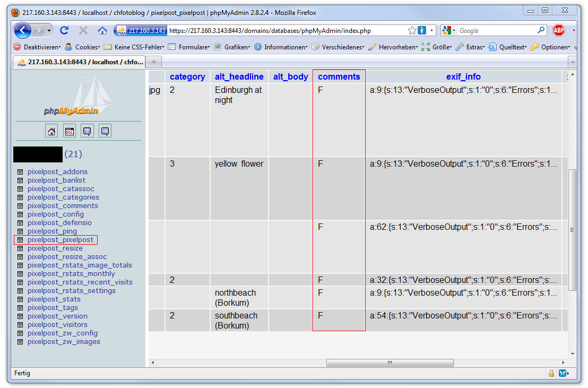Reload the current page
This screenshot has width=588, height=388.
point(65,30)
